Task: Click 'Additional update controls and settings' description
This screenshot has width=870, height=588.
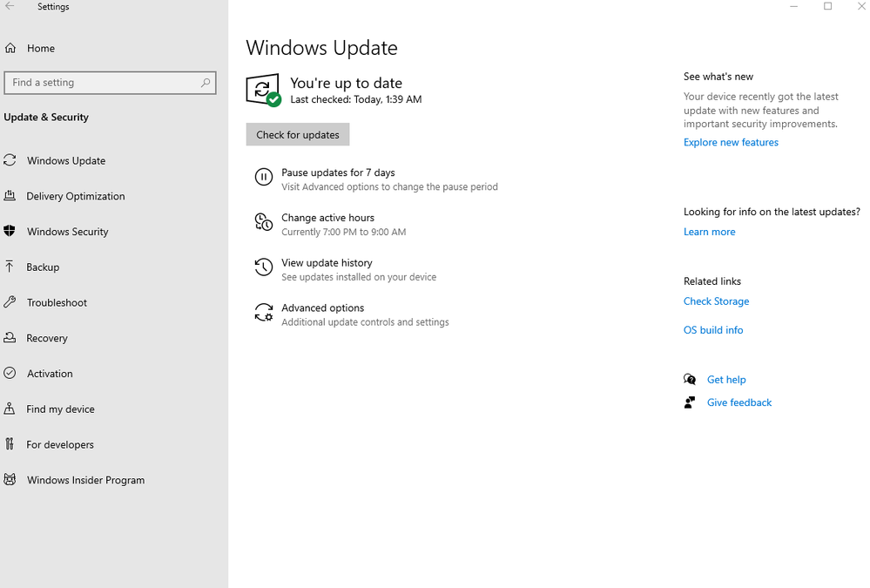Action: point(365,322)
